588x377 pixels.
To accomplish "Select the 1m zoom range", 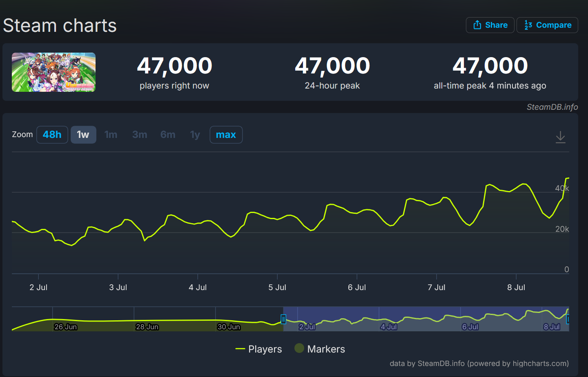I will coord(111,135).
